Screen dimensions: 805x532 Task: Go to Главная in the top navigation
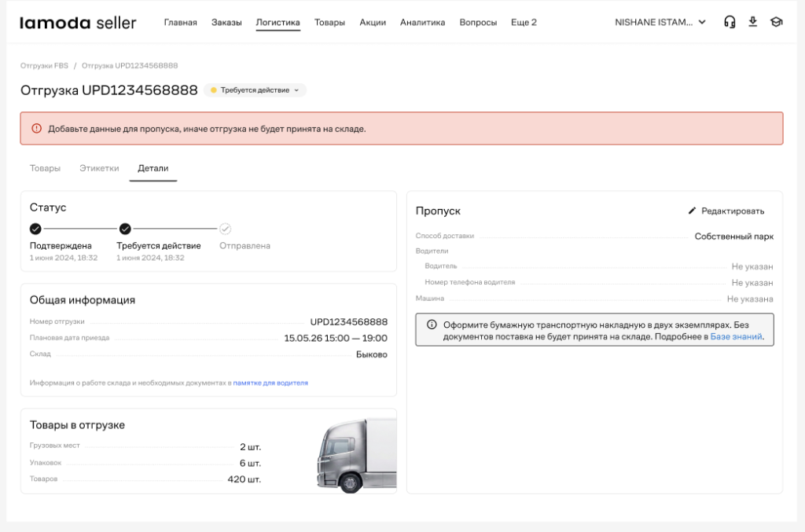pos(180,23)
